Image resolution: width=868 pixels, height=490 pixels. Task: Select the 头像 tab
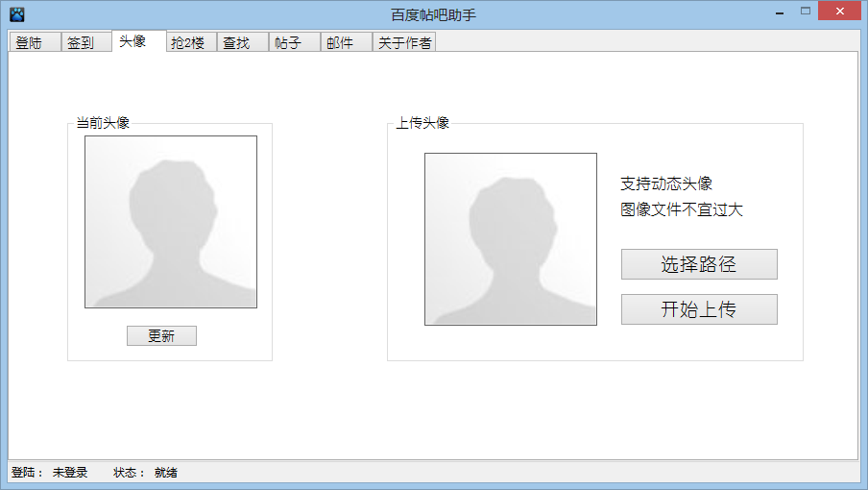(x=139, y=41)
